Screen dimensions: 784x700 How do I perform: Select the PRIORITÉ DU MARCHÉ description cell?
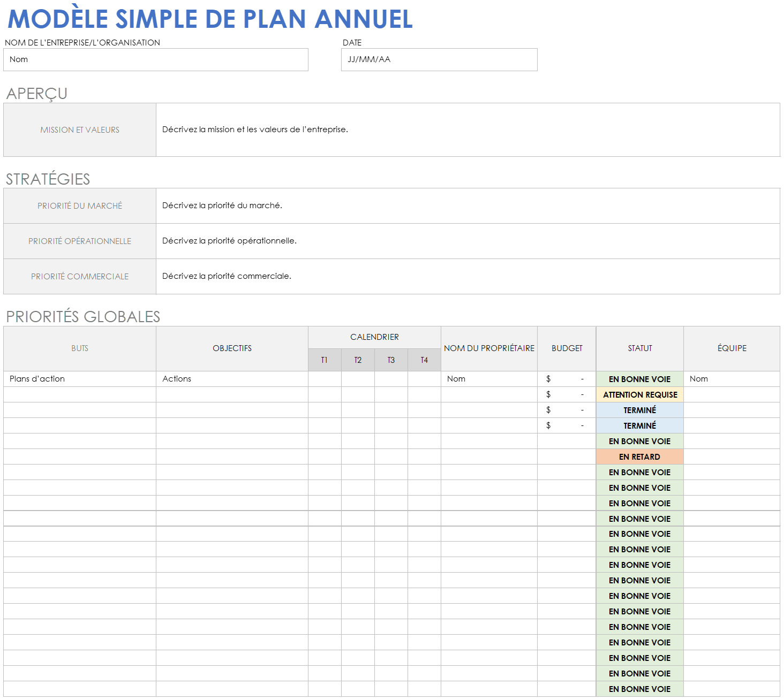coord(466,206)
